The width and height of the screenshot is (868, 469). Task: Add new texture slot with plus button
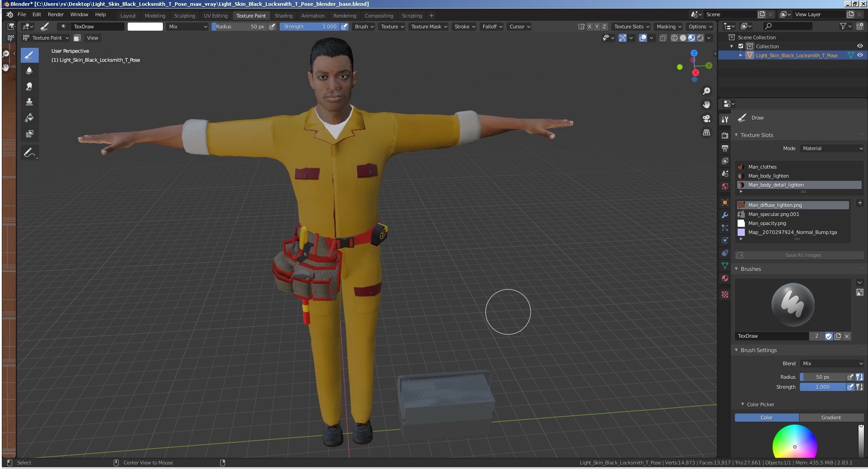pos(860,203)
